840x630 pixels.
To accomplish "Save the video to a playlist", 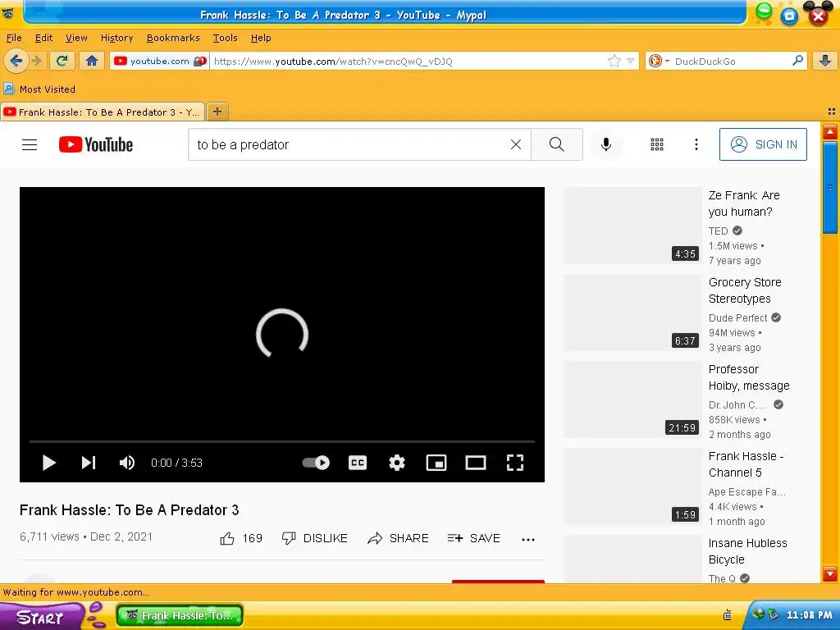I will 473,538.
